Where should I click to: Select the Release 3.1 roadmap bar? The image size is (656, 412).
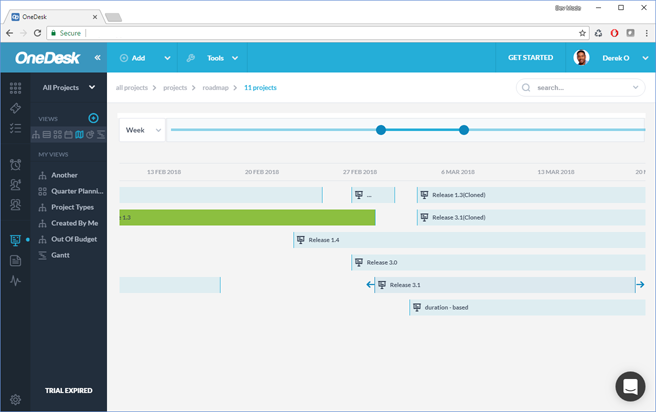point(505,285)
